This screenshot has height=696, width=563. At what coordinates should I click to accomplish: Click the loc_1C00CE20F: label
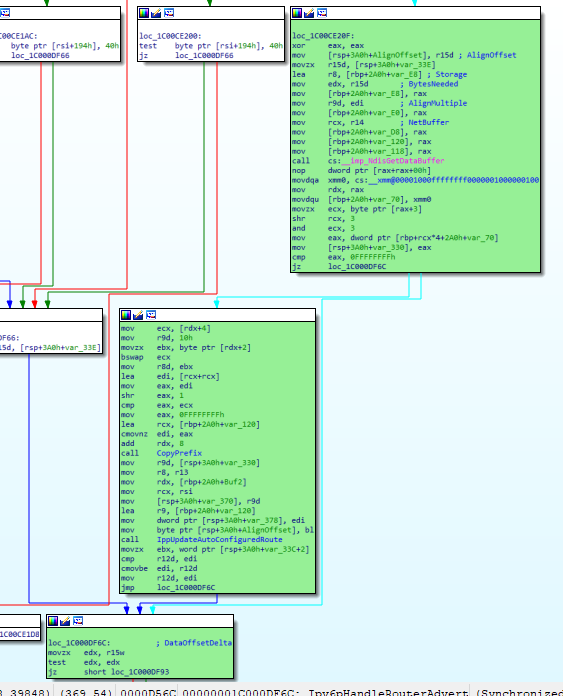tap(323, 36)
